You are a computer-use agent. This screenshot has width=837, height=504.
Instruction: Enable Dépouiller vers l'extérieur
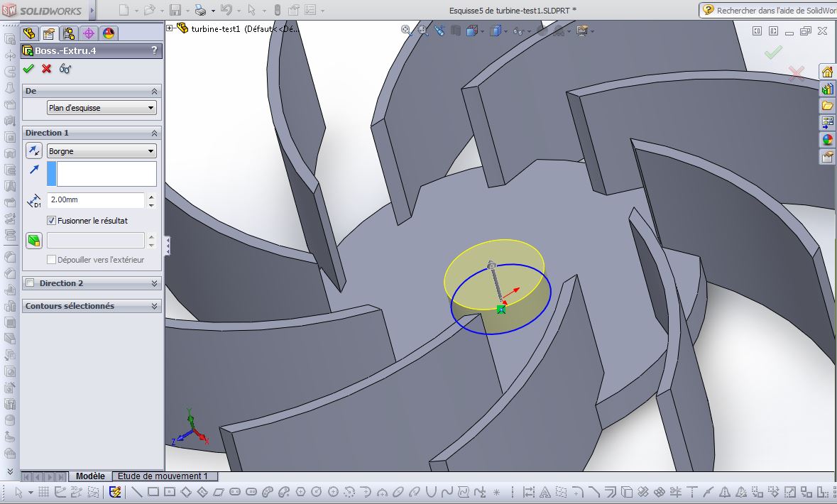[50, 259]
